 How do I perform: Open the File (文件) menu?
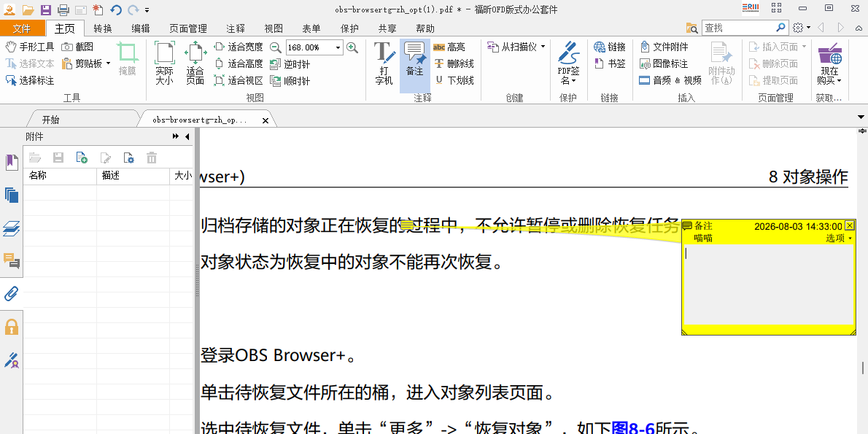pos(22,28)
